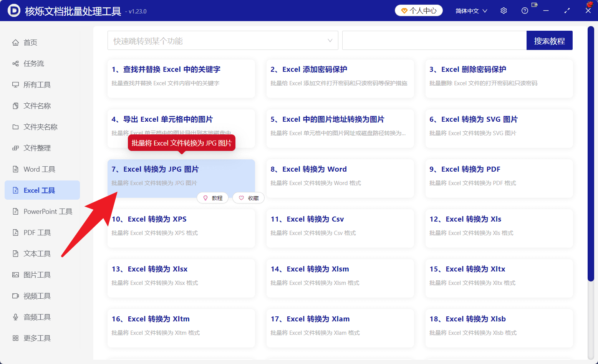Open settings via the gear icon
Screen dimensions: 598x364
click(504, 11)
